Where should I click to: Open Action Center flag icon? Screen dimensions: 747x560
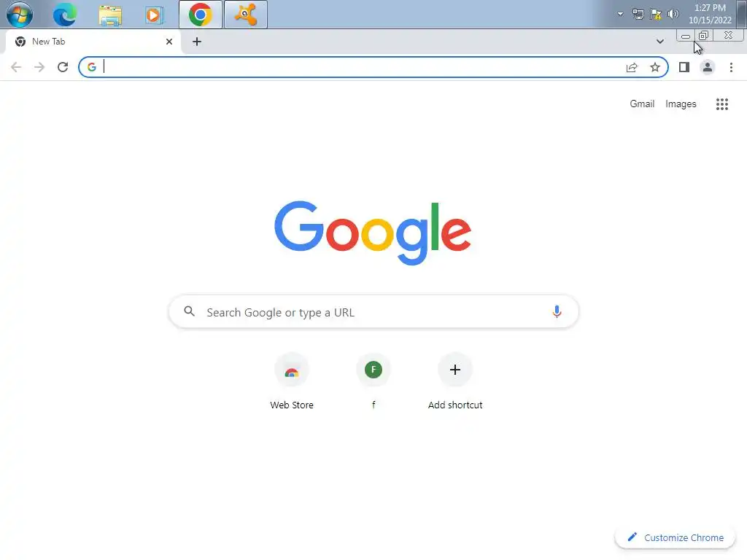(x=656, y=14)
